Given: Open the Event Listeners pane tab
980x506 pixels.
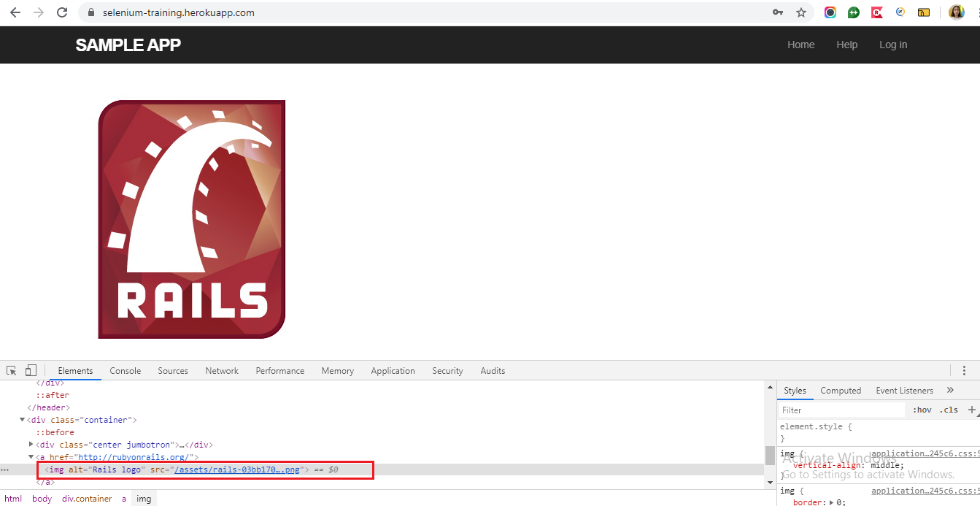Looking at the screenshot, I should [x=905, y=391].
